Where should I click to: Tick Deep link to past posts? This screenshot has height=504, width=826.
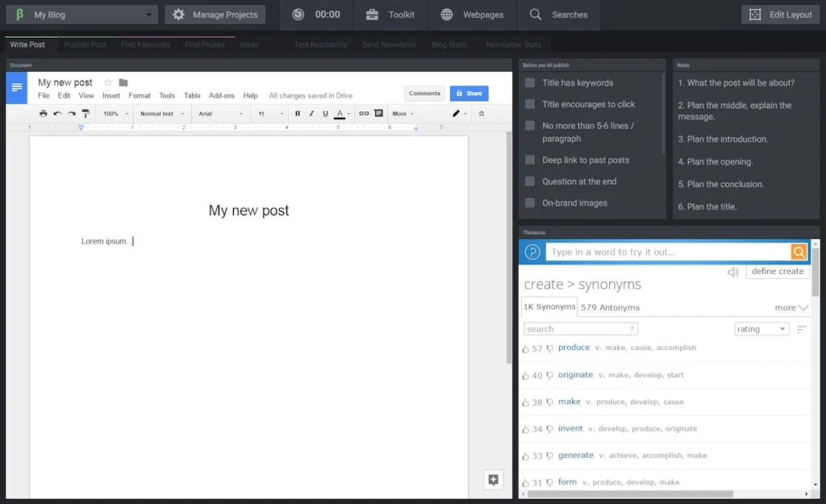click(x=530, y=160)
